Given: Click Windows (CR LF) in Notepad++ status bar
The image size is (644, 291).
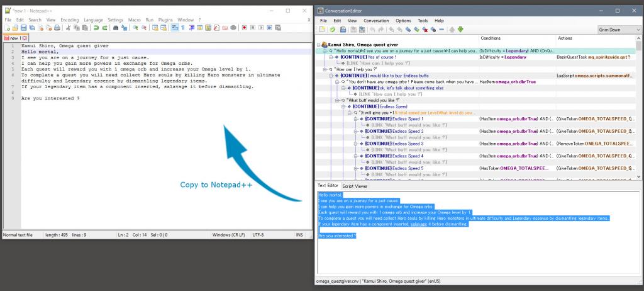Looking at the screenshot, I should point(228,235).
